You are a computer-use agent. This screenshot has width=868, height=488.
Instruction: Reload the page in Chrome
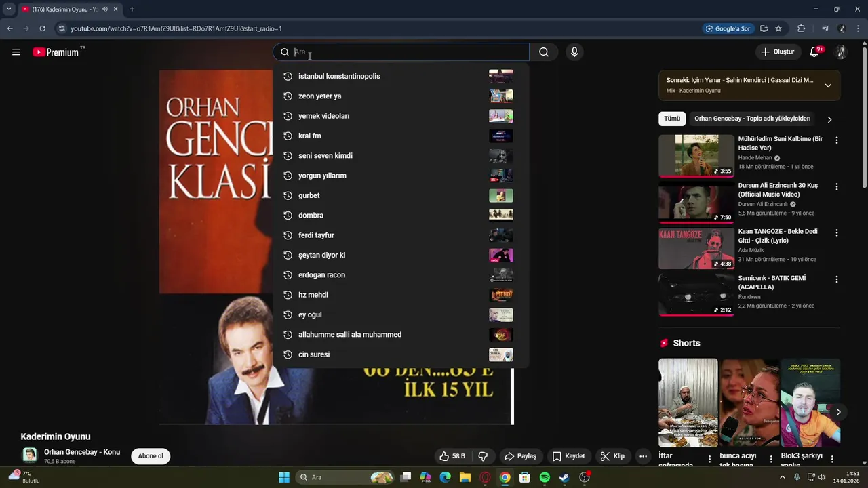click(x=42, y=28)
